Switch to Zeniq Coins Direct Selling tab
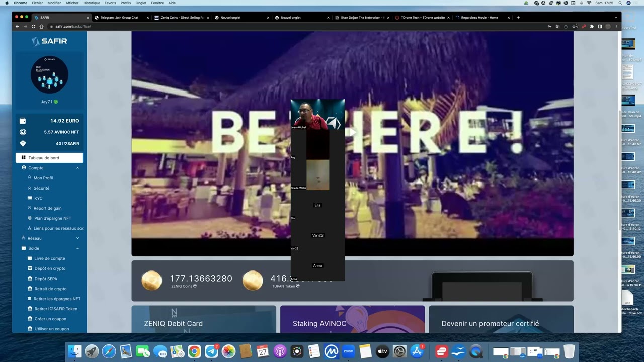Image resolution: width=644 pixels, height=362 pixels. tap(182, 18)
